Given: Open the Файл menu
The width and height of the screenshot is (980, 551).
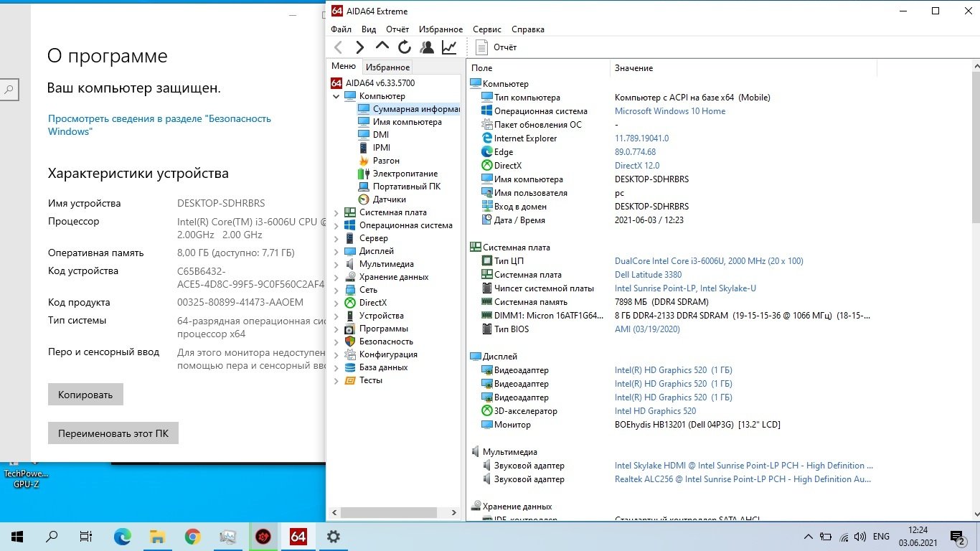Looking at the screenshot, I should [x=341, y=29].
